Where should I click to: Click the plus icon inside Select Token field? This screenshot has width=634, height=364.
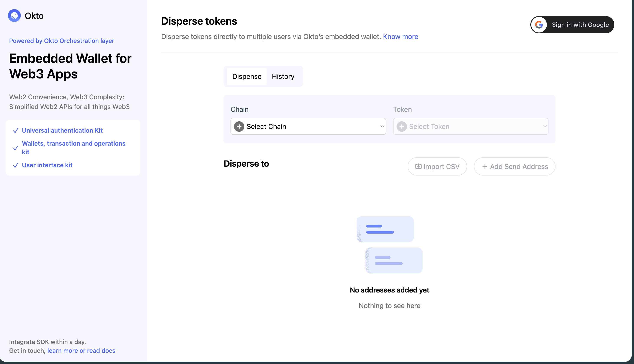pos(402,126)
